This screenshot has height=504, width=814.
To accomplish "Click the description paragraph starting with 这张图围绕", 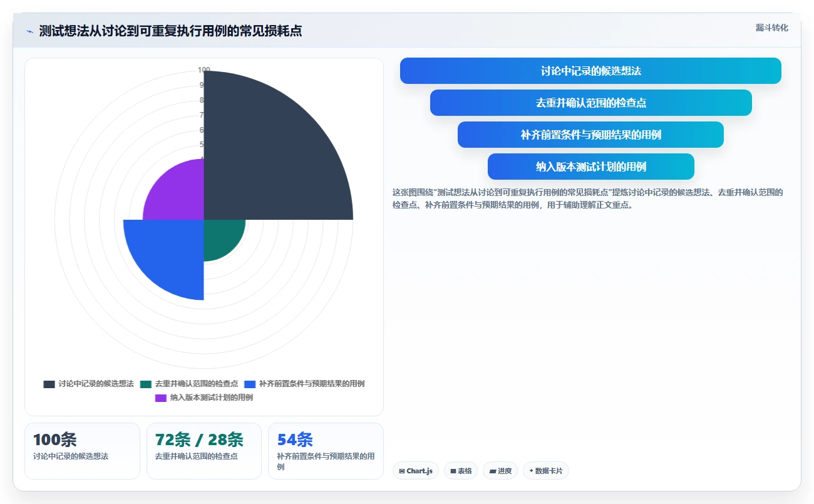I will point(588,198).
